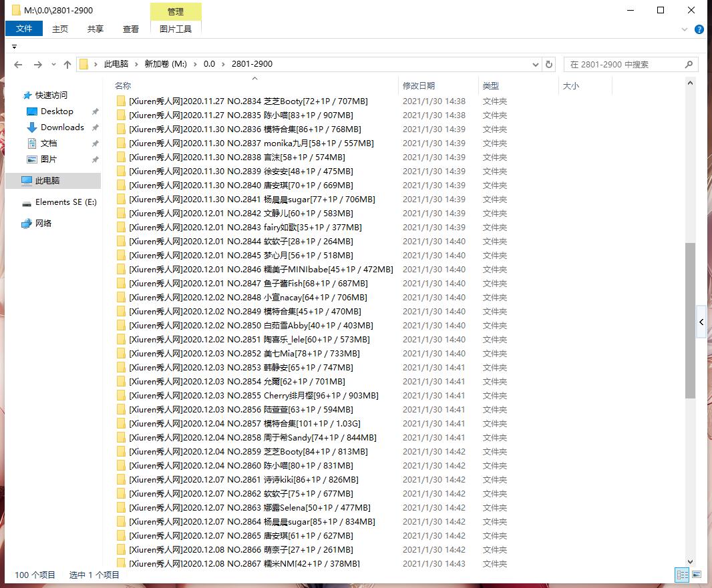Click 0.0 in the address breadcrumb

pos(209,64)
